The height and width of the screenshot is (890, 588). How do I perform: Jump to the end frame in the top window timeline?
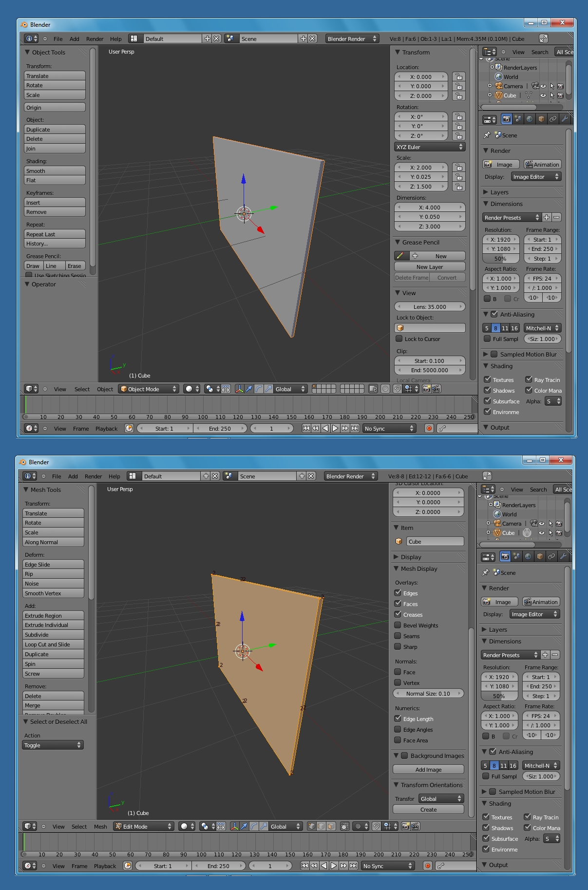[355, 428]
